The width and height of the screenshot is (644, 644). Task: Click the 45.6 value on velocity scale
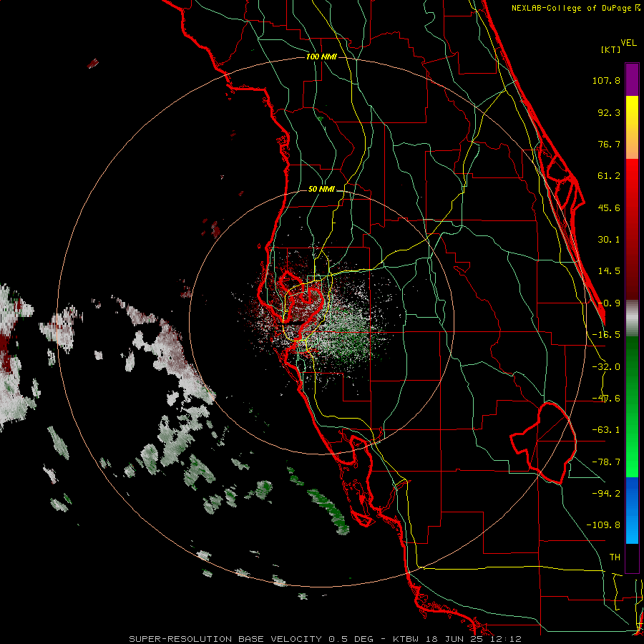609,208
